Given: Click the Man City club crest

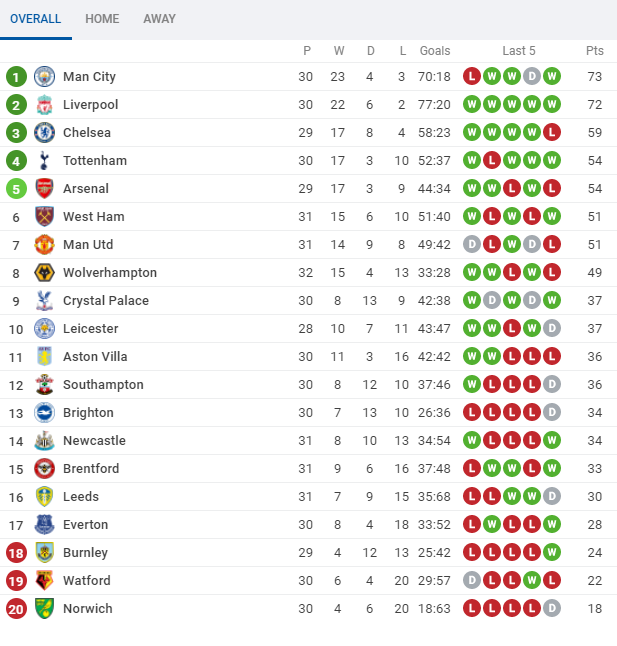Looking at the screenshot, I should click(44, 77).
